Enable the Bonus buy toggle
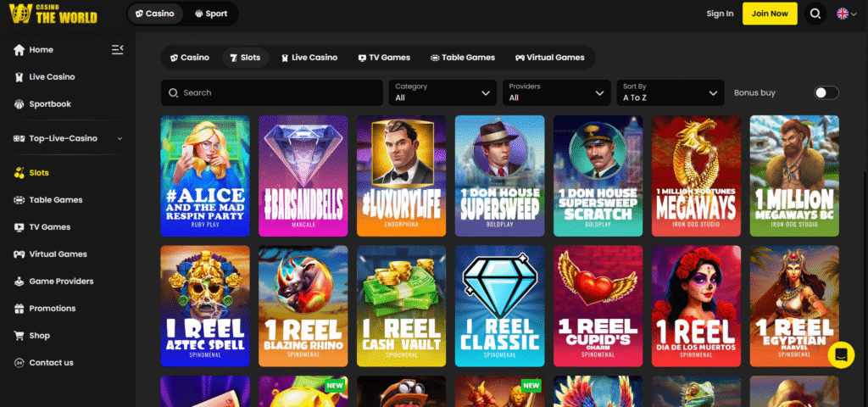 coord(826,93)
